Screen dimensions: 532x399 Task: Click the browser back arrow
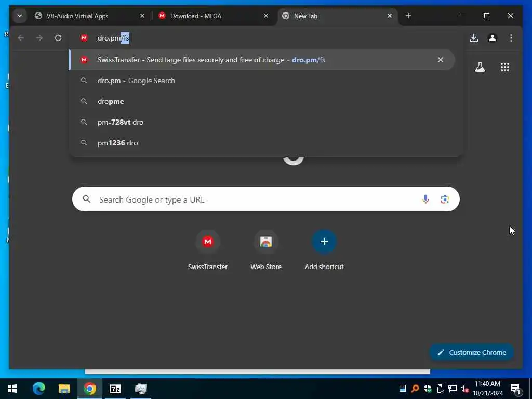21,38
